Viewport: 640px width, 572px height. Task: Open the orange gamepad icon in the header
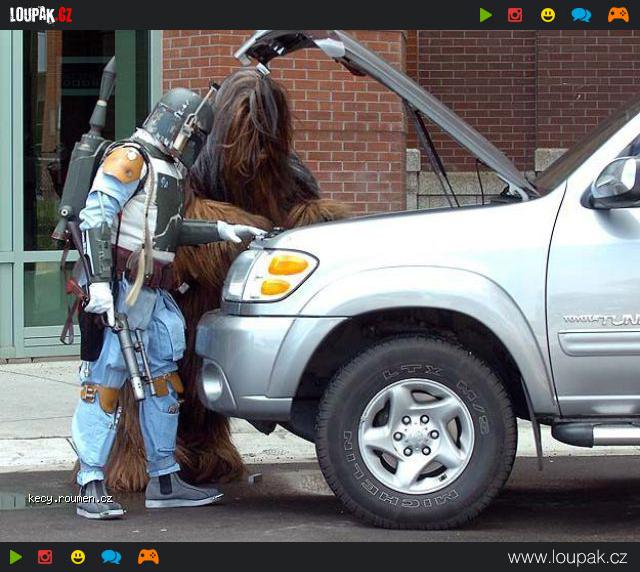point(618,15)
